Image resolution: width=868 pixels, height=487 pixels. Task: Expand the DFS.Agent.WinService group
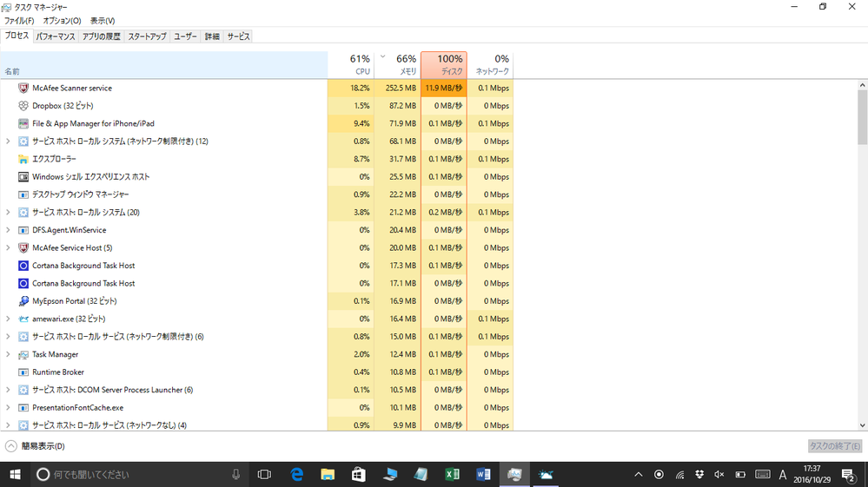tap(9, 230)
